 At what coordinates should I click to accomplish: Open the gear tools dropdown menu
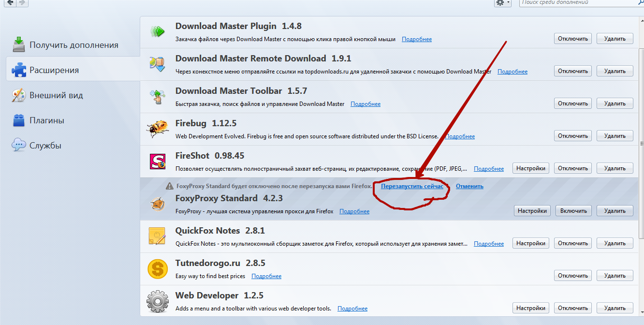(503, 2)
